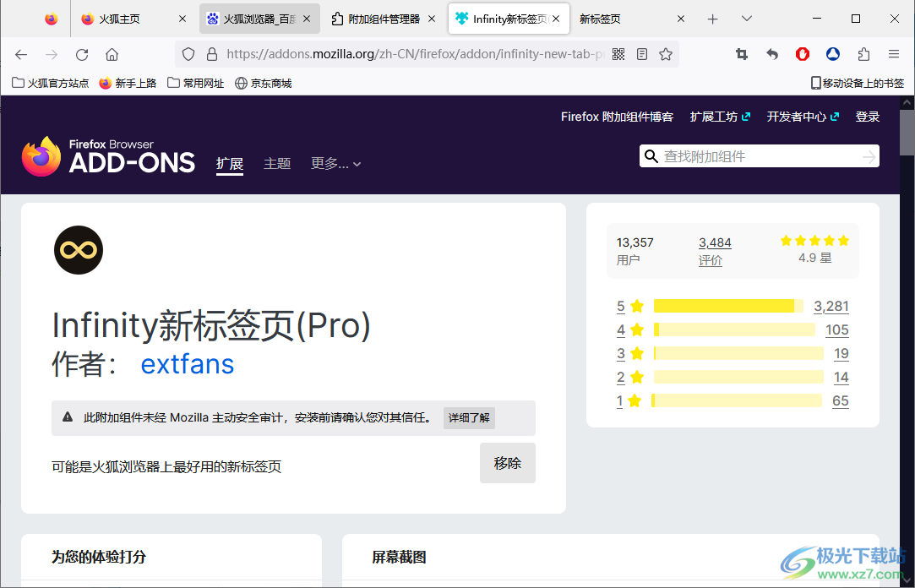Screen dimensions: 915x588
Task: Open the Firefox application hamburger menu
Action: [894, 54]
